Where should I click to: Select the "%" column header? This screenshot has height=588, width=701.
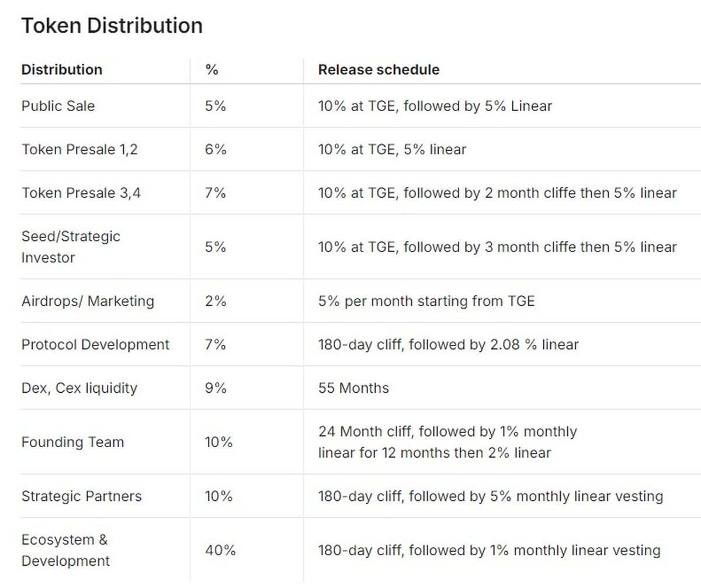pos(211,70)
